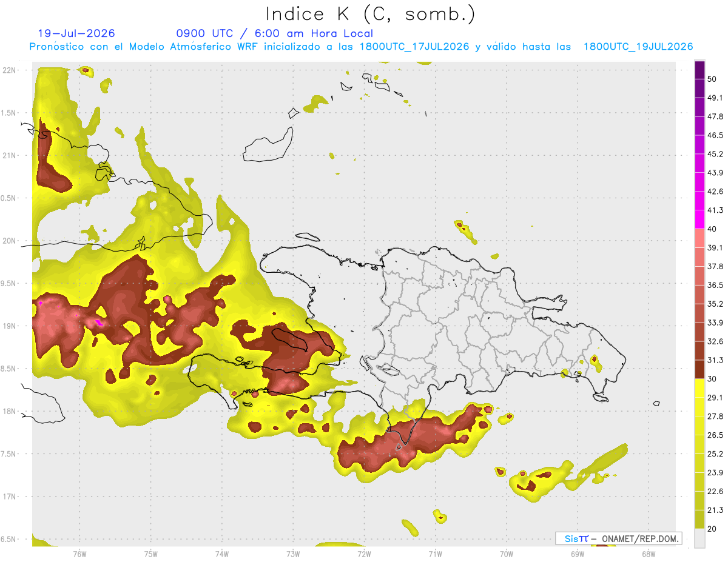
Task: Click the '18N' latitude label
Action: point(9,412)
